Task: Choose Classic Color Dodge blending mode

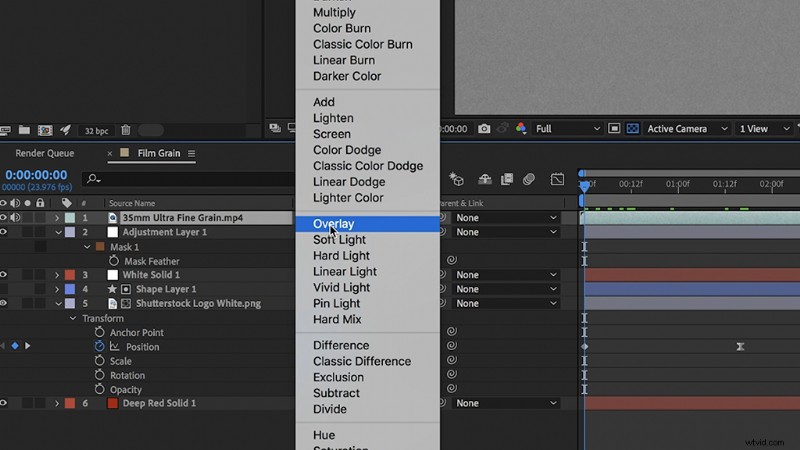Action: click(368, 166)
